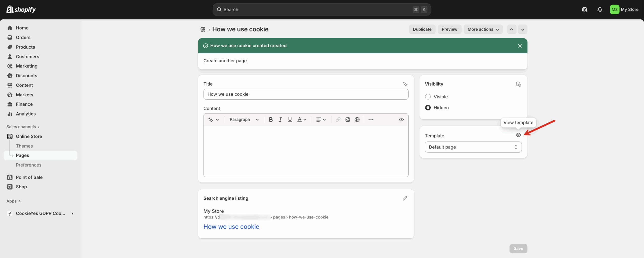Click inside the Title input field
Screen dimensions: 644x258
306,94
